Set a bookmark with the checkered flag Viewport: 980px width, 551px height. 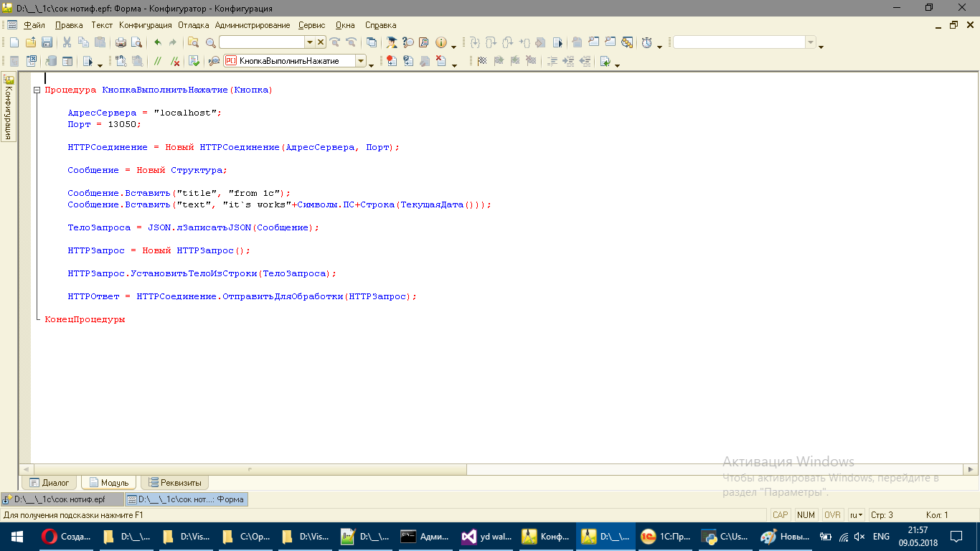[482, 61]
